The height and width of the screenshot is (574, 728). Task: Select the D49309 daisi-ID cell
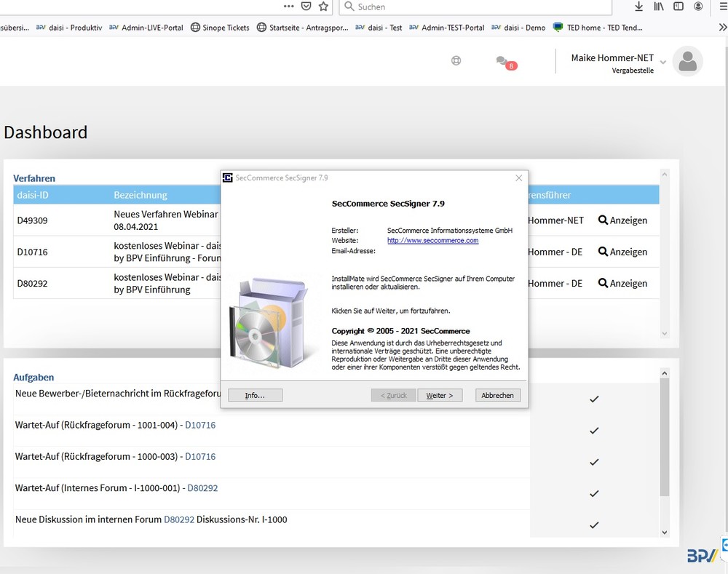[32, 220]
